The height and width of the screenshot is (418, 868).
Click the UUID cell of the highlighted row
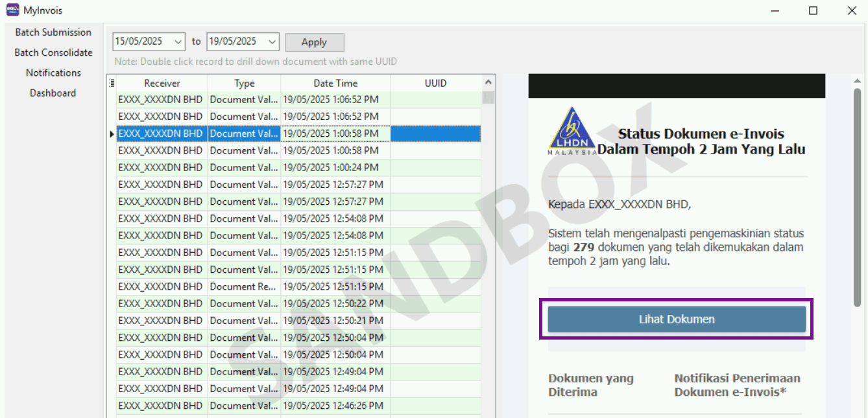(436, 134)
